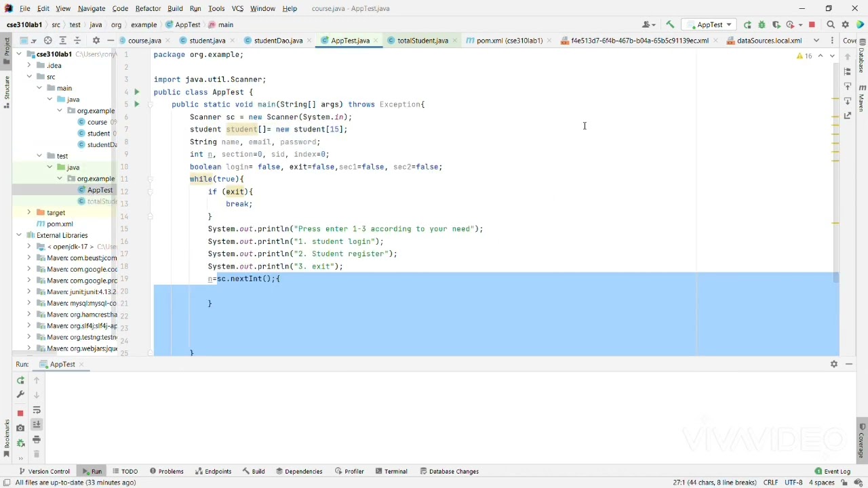Image resolution: width=868 pixels, height=488 pixels.
Task: Collapse the src folder
Action: point(28,77)
